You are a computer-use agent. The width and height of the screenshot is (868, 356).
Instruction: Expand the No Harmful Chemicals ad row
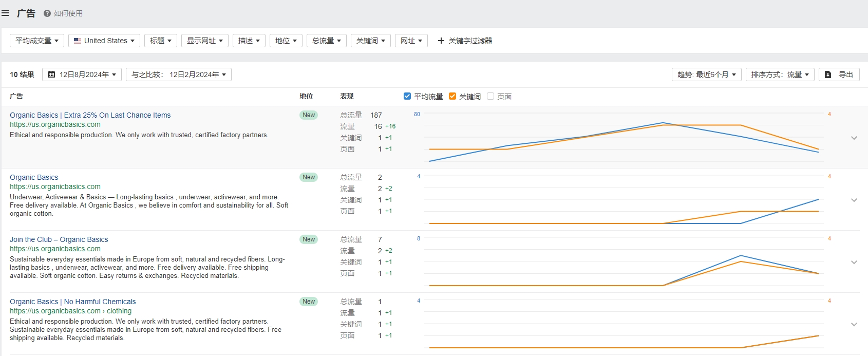click(854, 324)
